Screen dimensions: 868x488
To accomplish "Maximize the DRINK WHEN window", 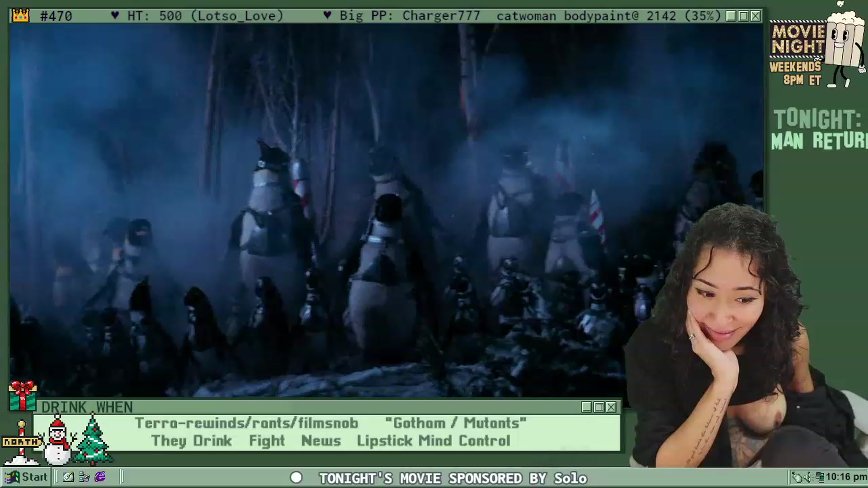I will coord(599,407).
